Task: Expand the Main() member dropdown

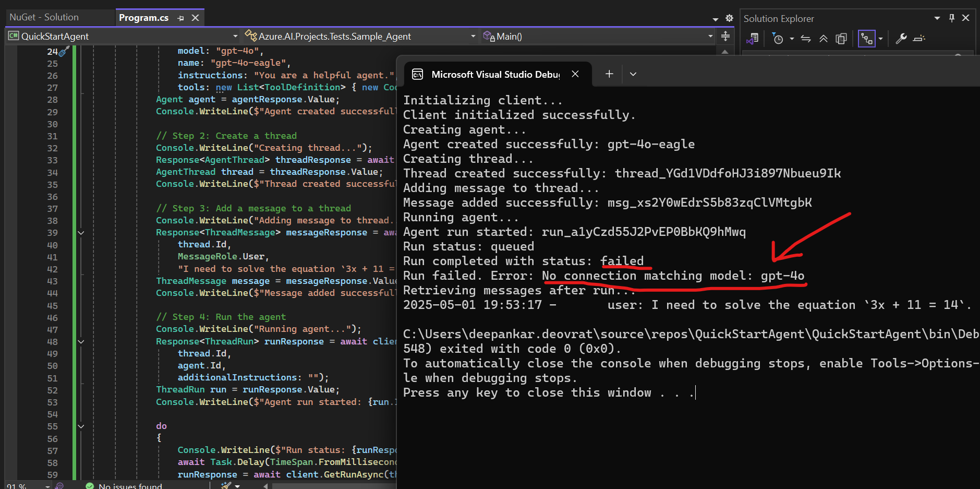Action: point(710,36)
